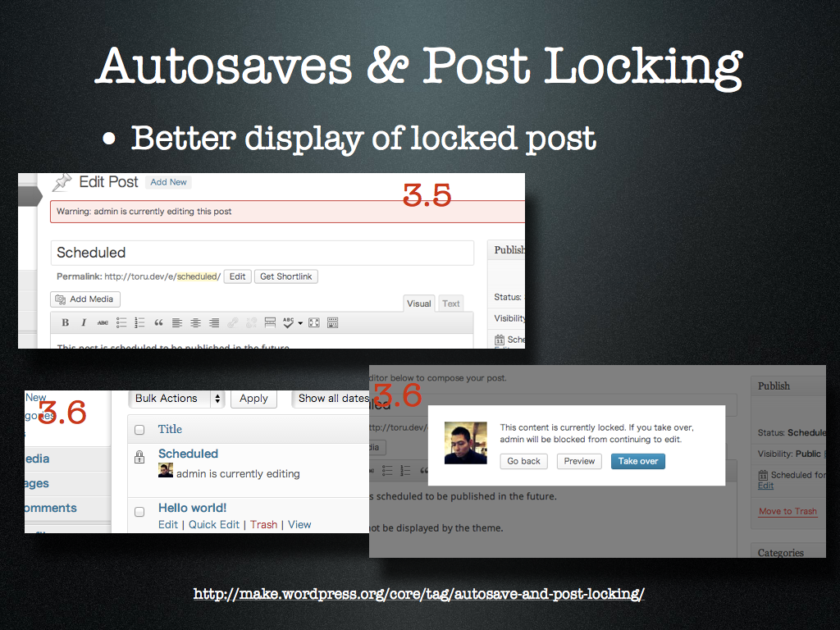Click the Edit link under Scheduled for

pos(765,486)
